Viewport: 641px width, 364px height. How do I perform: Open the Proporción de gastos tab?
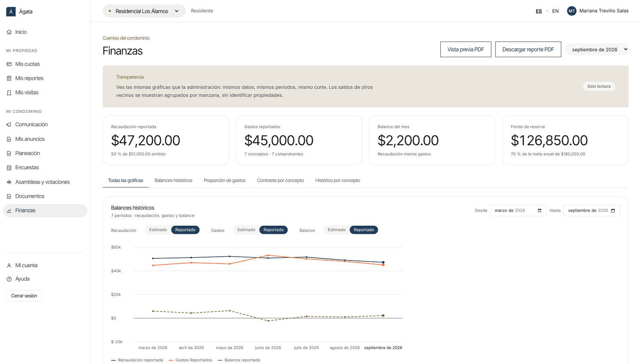pos(225,180)
